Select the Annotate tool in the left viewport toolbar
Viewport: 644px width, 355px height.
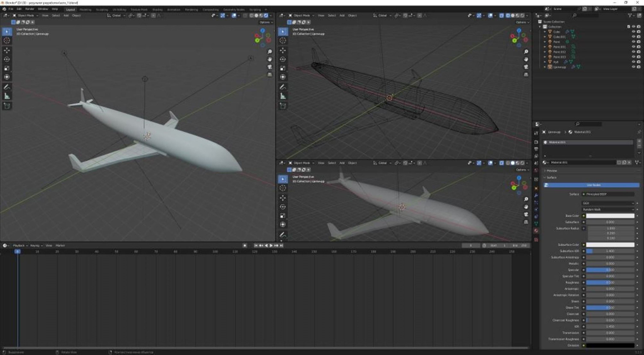click(7, 87)
